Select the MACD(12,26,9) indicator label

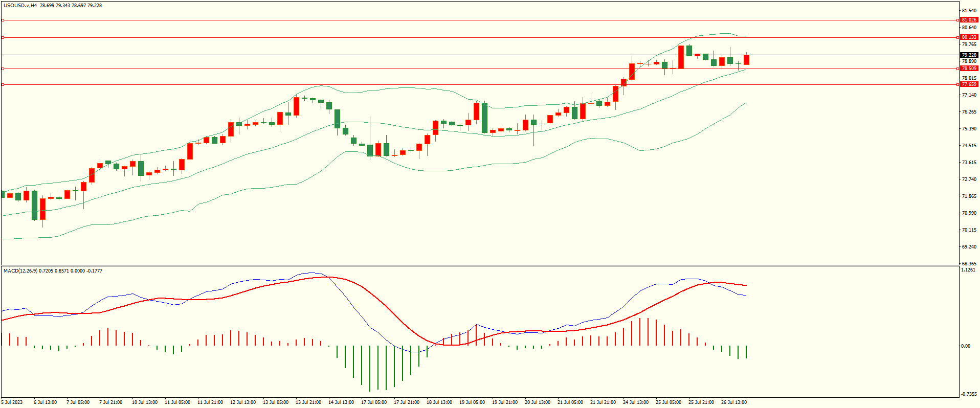point(20,270)
